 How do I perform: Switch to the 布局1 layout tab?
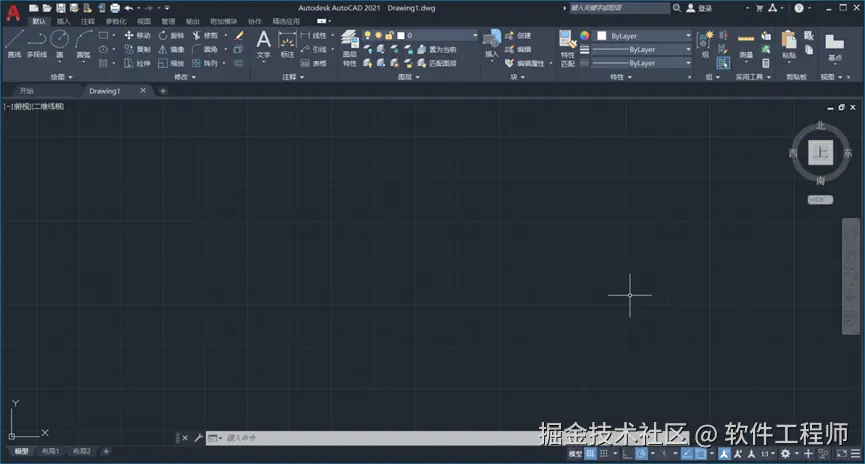pyautogui.click(x=50, y=451)
